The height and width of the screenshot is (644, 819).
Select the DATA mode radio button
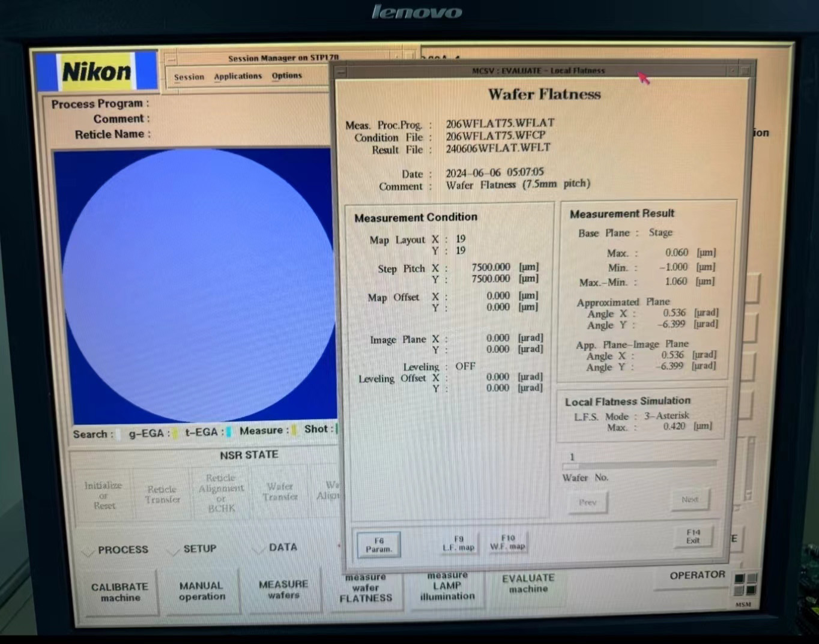(x=259, y=549)
